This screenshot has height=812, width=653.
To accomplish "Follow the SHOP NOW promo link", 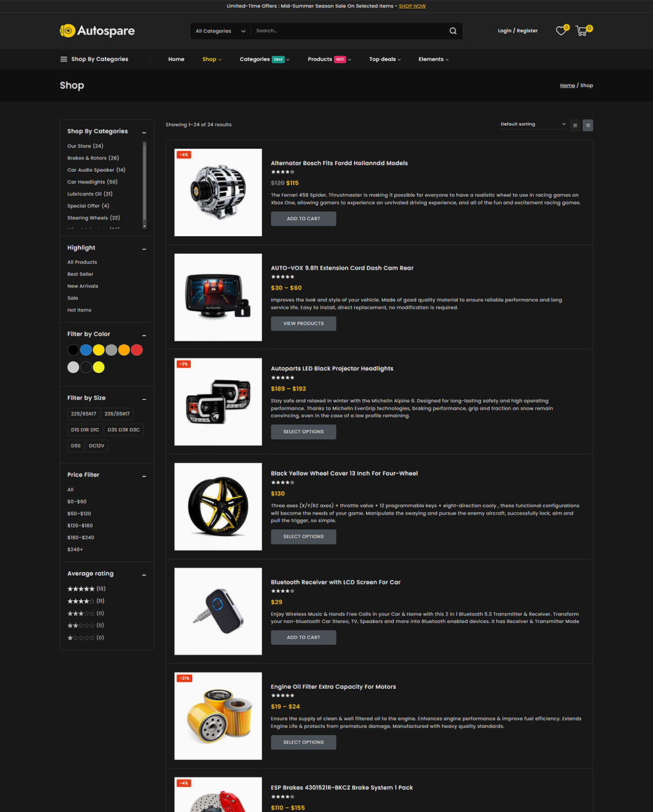I will click(x=412, y=6).
